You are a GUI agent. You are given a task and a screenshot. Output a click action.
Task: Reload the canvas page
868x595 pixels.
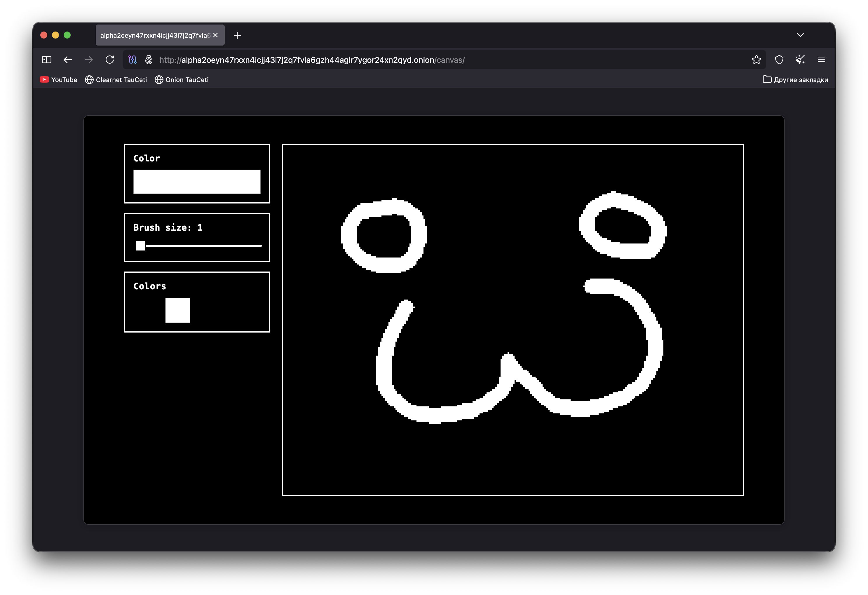(x=110, y=60)
